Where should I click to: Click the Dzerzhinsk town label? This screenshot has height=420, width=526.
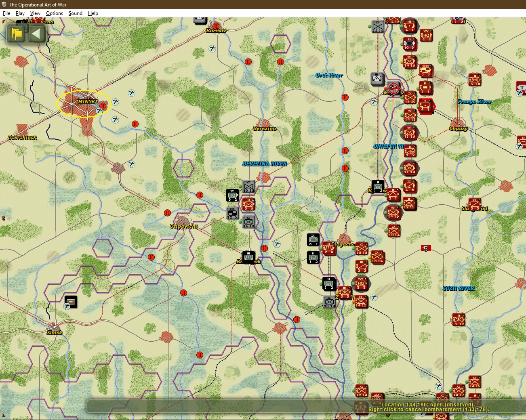click(x=22, y=137)
